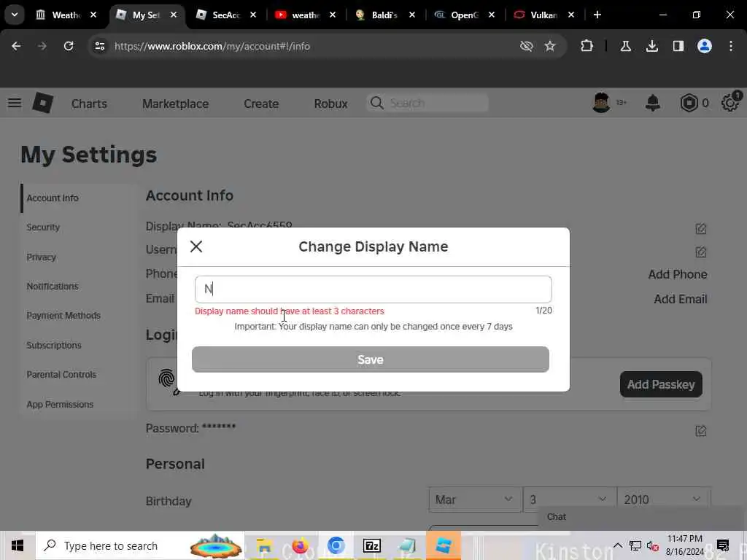Open 7-Zip from the taskbar

pyautogui.click(x=371, y=545)
